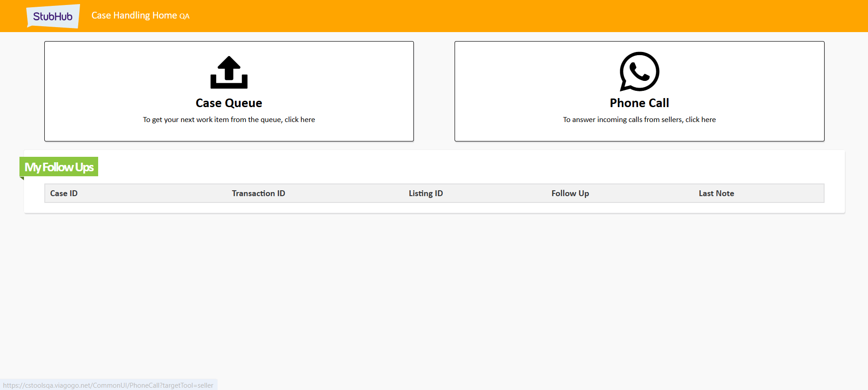
Task: Click the orange header bar background
Action: pyautogui.click(x=498, y=16)
